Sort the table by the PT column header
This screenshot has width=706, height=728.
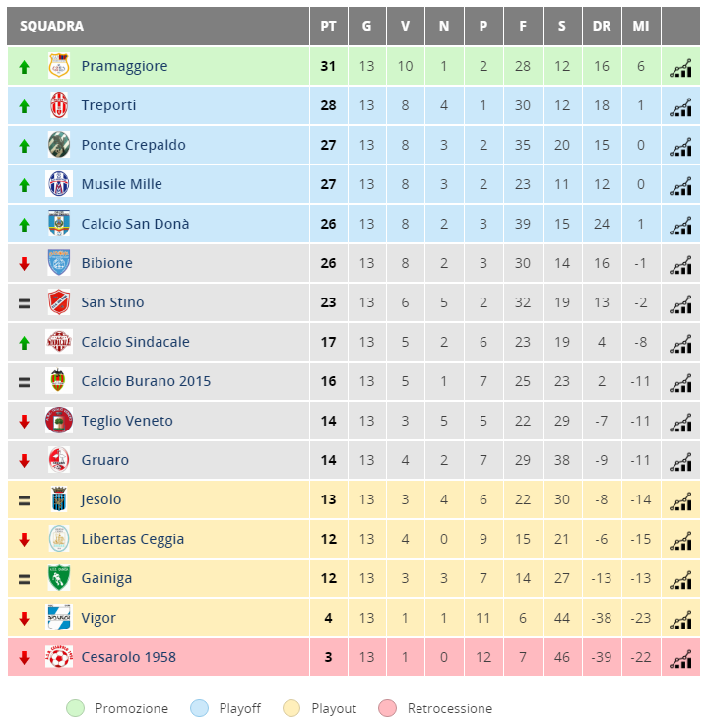tap(328, 26)
